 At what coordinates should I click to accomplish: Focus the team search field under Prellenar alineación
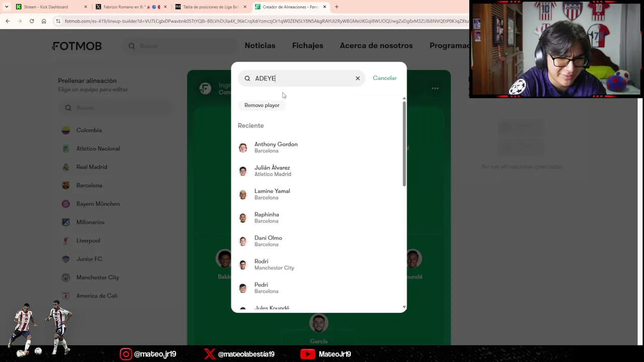coord(115,108)
